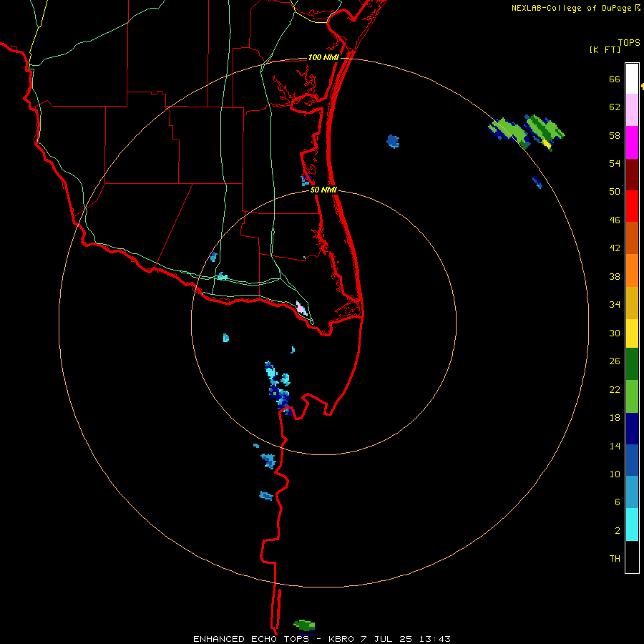This screenshot has width=644, height=644.
Task: Select the magenta 58 kft legend color
Action: tap(632, 142)
